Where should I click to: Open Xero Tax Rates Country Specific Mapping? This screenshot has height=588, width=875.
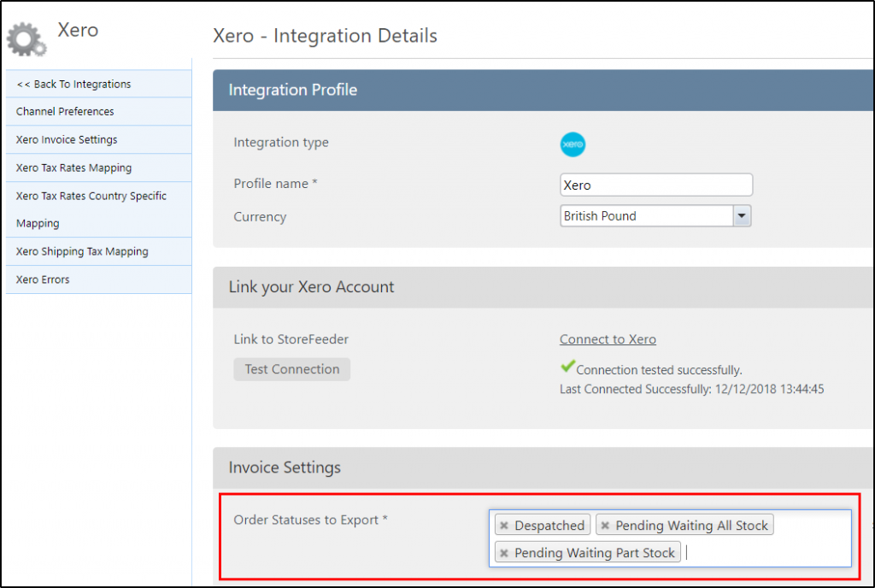click(x=99, y=209)
